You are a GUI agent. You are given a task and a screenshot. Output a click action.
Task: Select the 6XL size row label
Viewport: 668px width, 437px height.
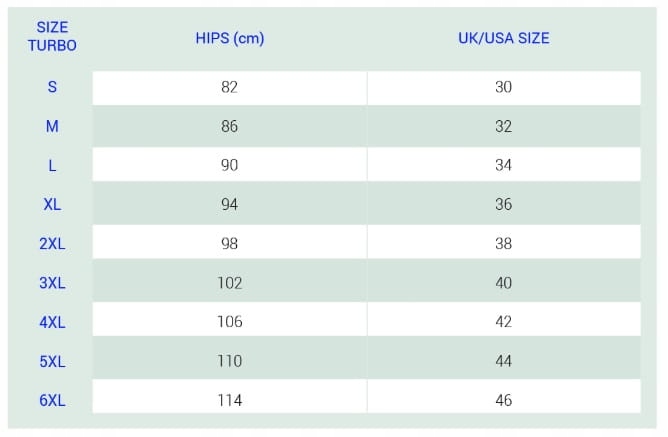pos(52,400)
